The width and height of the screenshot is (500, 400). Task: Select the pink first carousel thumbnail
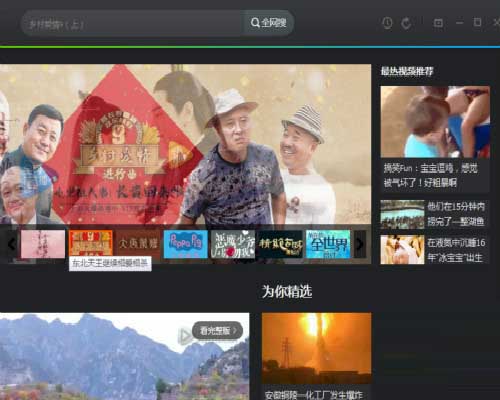pyautogui.click(x=43, y=244)
